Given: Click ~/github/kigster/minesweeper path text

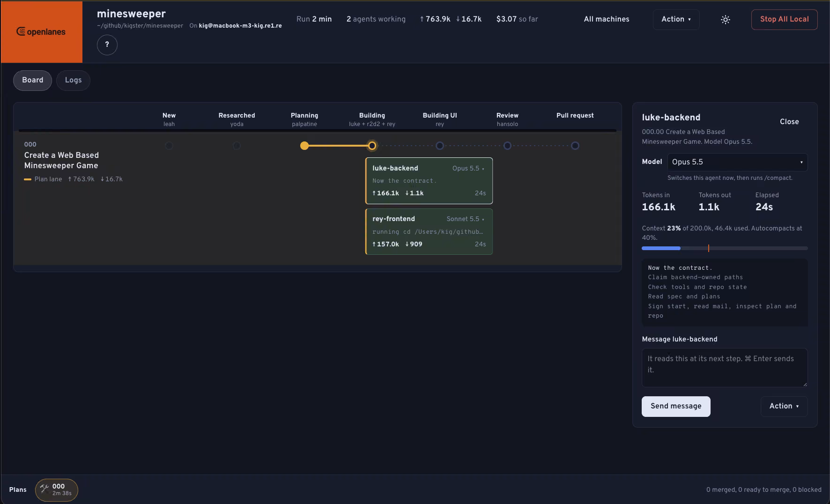Looking at the screenshot, I should (x=140, y=26).
